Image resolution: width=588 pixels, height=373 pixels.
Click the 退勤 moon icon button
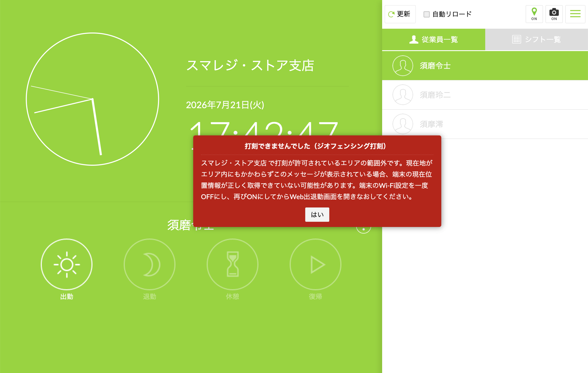pyautogui.click(x=150, y=264)
